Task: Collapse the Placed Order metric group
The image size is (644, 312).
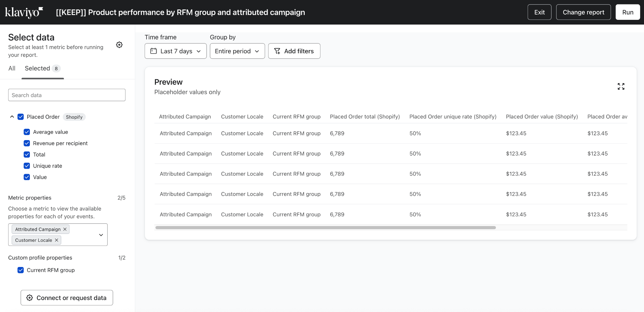Action: pyautogui.click(x=12, y=117)
